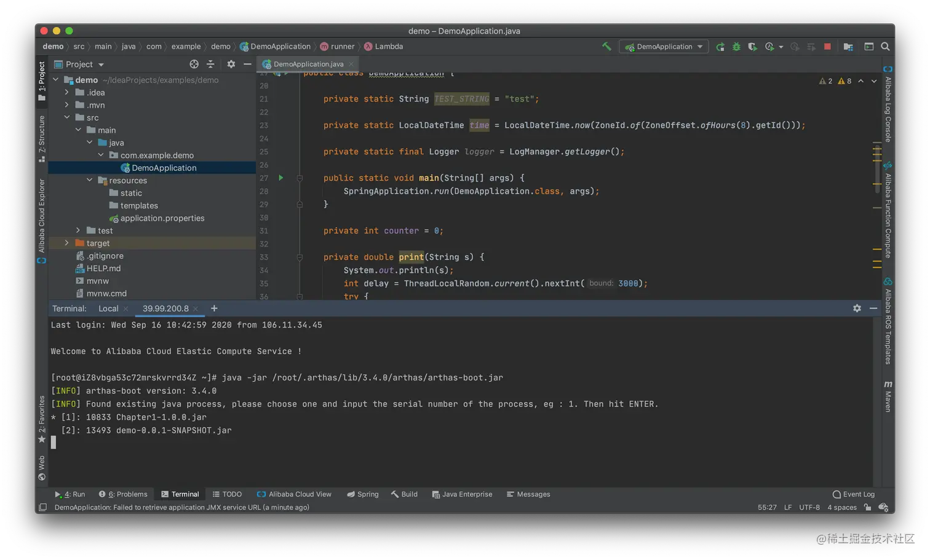Click the 4 spaces indent status item
The height and width of the screenshot is (560, 930).
(x=842, y=508)
